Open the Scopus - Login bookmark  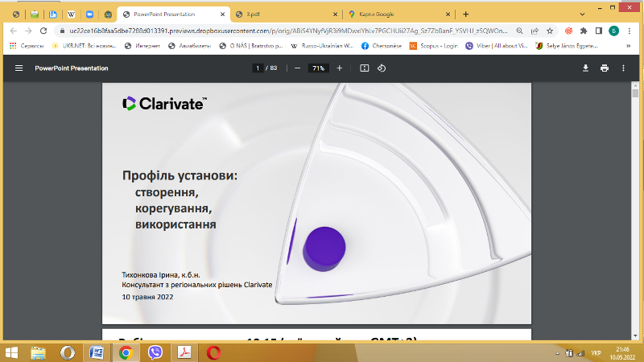pos(436,46)
